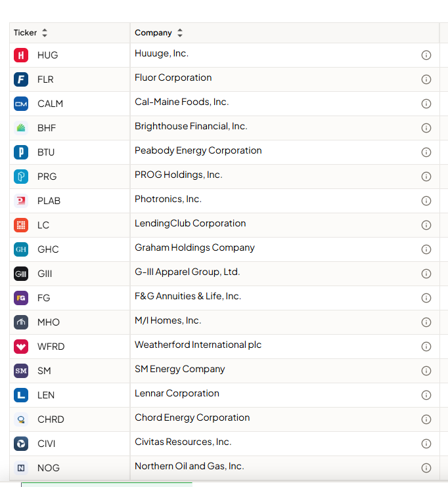Click the blue LEN ticker logo
The width and height of the screenshot is (448, 487).
click(21, 395)
